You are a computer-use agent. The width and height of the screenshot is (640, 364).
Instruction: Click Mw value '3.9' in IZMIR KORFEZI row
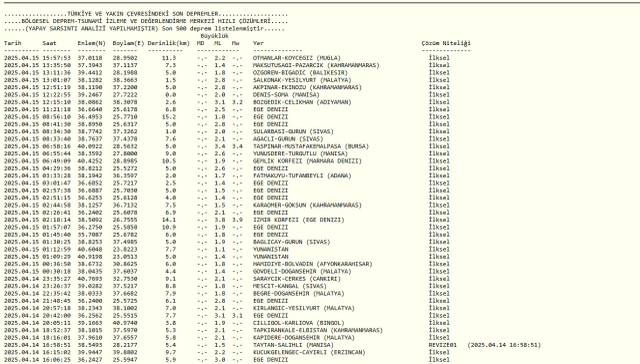click(237, 220)
